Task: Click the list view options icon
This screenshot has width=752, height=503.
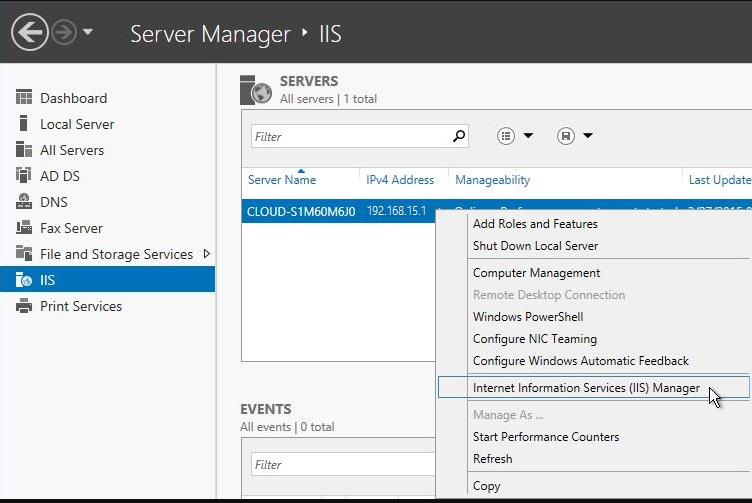Action: pos(505,136)
